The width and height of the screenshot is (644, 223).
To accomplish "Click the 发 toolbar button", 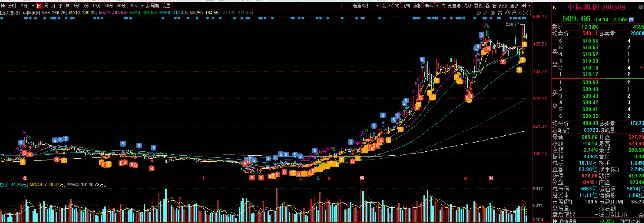I will 384,6.
